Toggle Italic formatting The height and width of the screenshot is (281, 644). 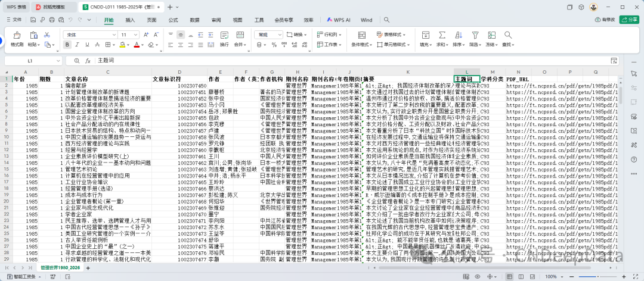77,44
